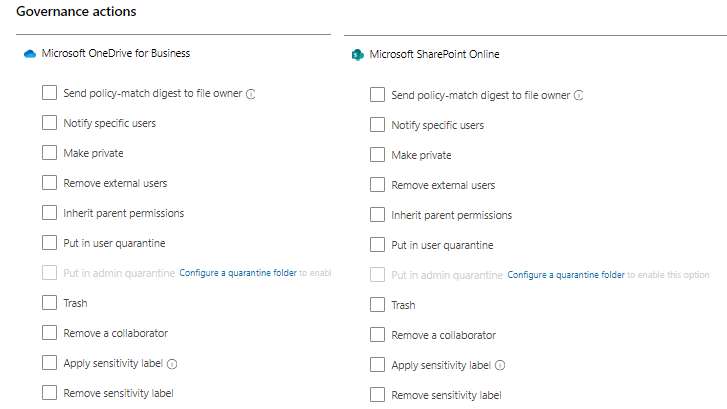
Task: Enable Remove external users for OneDrive
Action: (x=49, y=183)
